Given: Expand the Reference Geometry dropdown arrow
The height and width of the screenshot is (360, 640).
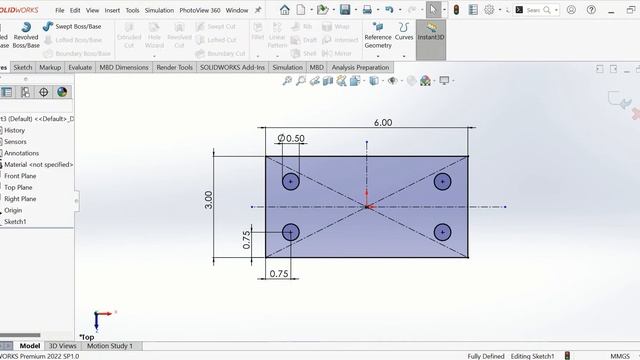Looking at the screenshot, I should (x=378, y=56).
